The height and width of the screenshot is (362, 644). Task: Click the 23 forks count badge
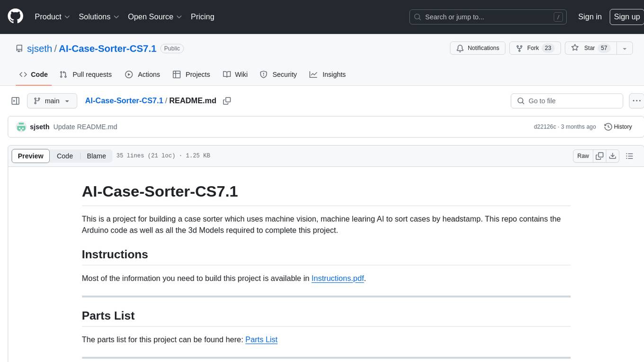point(548,48)
